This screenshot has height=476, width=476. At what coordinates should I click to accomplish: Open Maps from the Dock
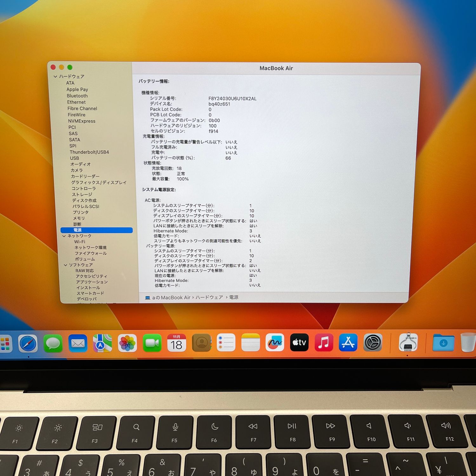(102, 343)
